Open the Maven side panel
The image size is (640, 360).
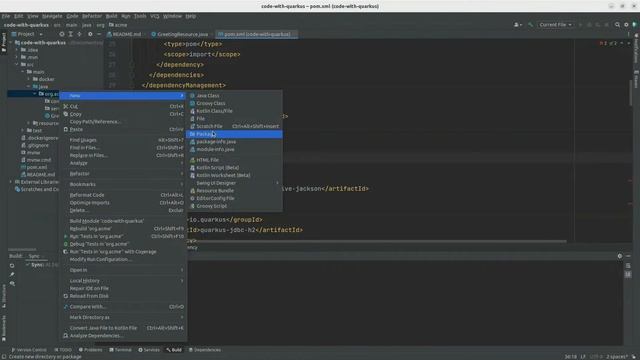[x=636, y=79]
